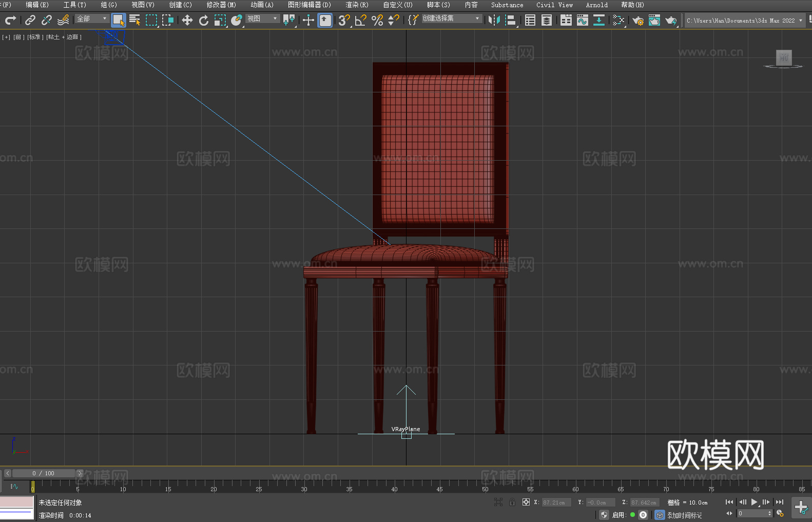
Task: Click the Redo arrow icon
Action: 10,20
